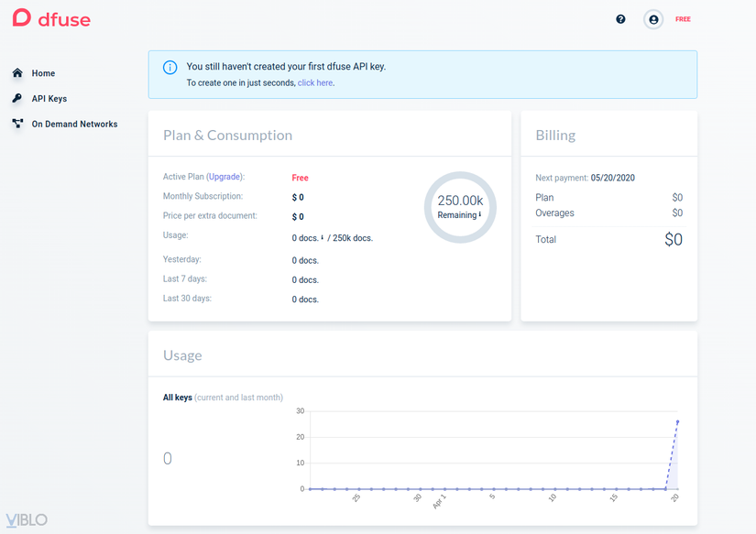This screenshot has width=756, height=534.
Task: Click the Upgrade plan link
Action: pyautogui.click(x=225, y=177)
